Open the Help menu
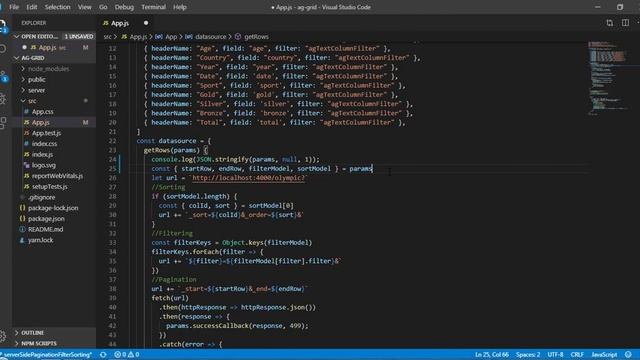640x360 pixels. pos(180,7)
